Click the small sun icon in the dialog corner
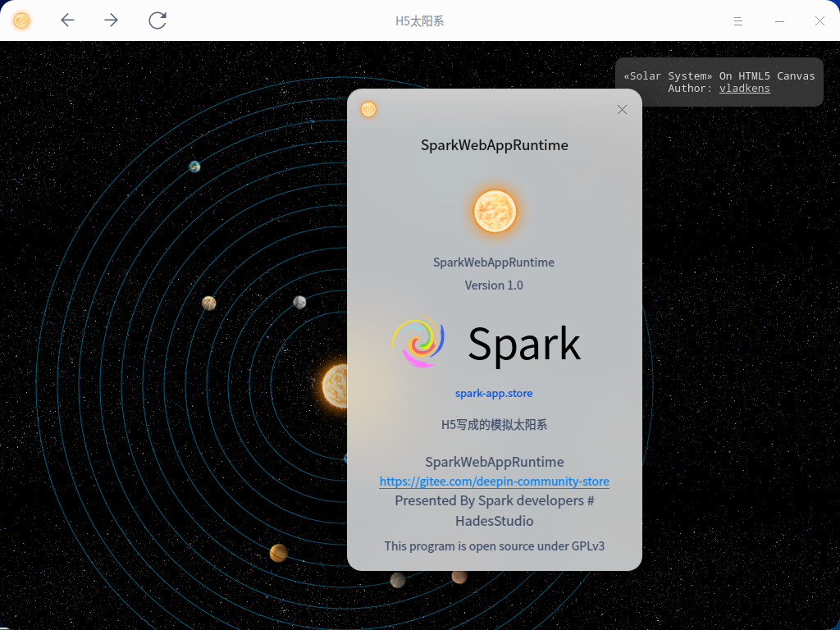 click(368, 109)
